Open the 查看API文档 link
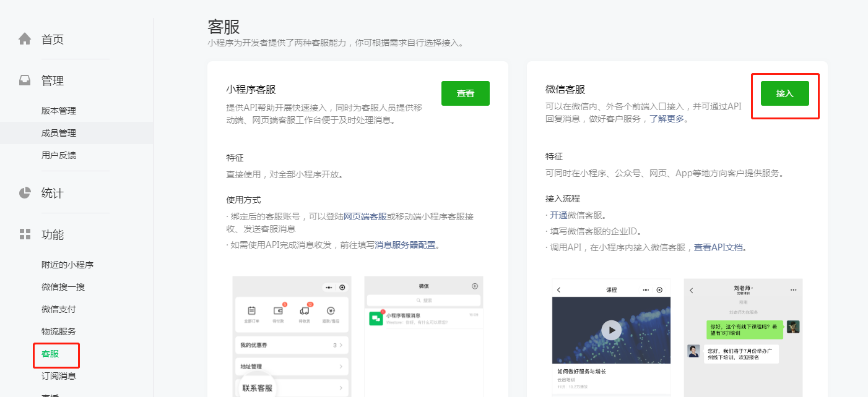This screenshot has height=397, width=868. tap(718, 247)
